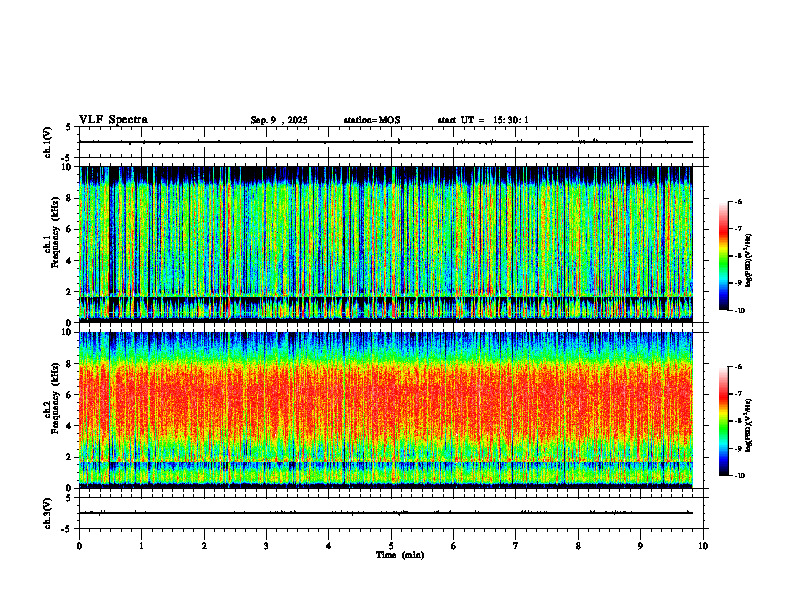Click the ch.1 color bar "log(PSD)" label

click(749, 260)
